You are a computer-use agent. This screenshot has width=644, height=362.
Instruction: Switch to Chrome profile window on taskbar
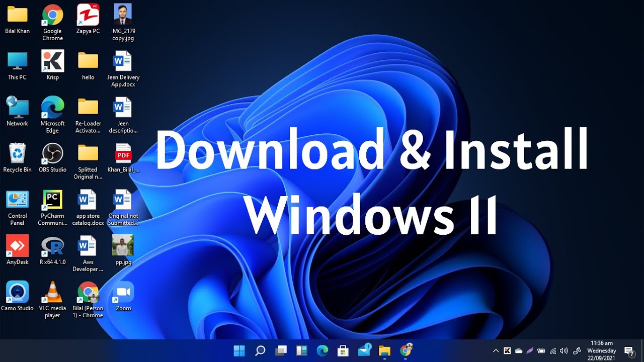pyautogui.click(x=406, y=350)
